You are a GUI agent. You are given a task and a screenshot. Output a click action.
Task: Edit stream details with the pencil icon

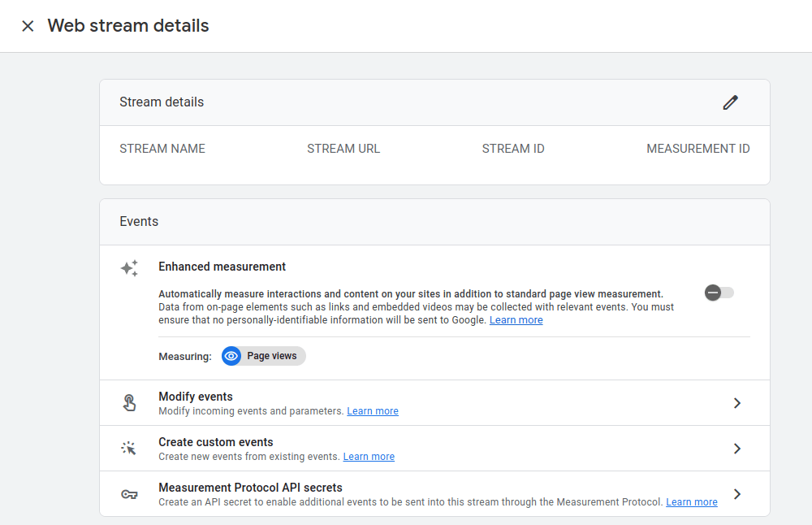tap(730, 102)
